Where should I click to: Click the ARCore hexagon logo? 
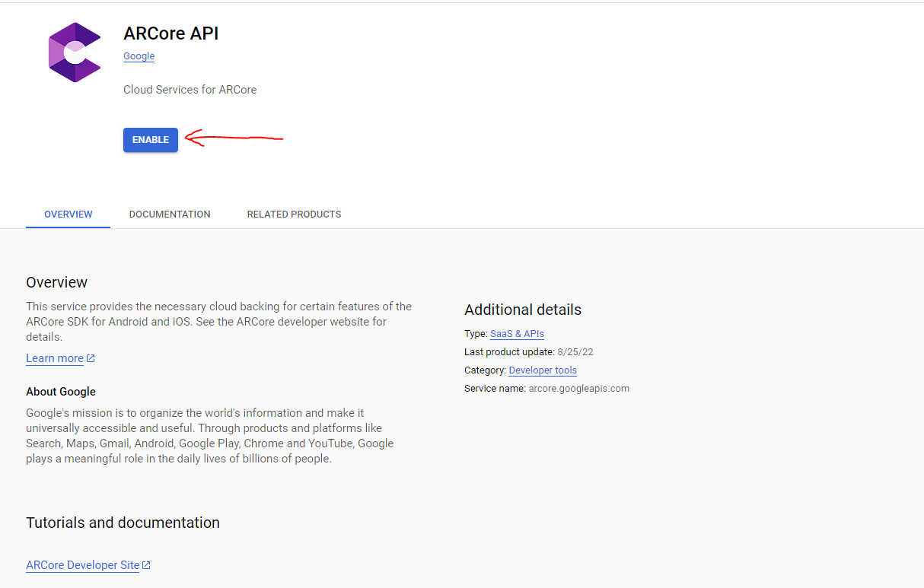click(75, 52)
